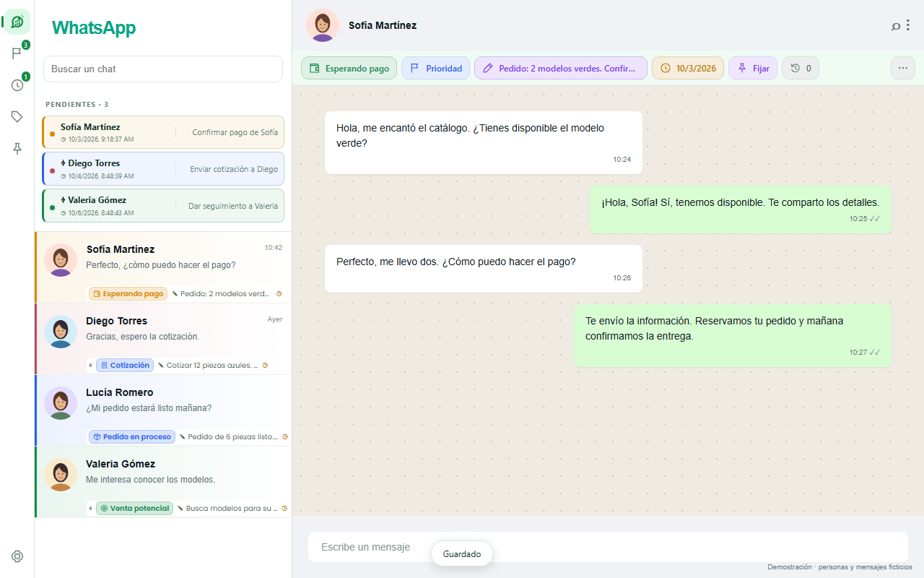
Task: Select Lucía Romero chat in list
Action: tap(163, 410)
